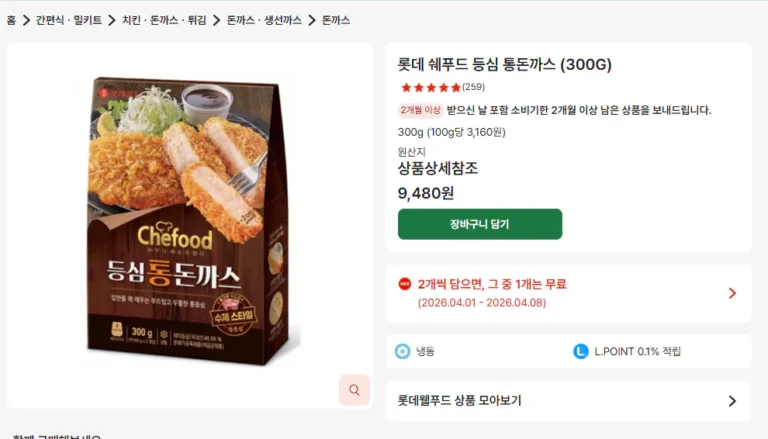
Task: Open 롯데웰푸드 상품 모아보기 chevron
Action: 732,401
